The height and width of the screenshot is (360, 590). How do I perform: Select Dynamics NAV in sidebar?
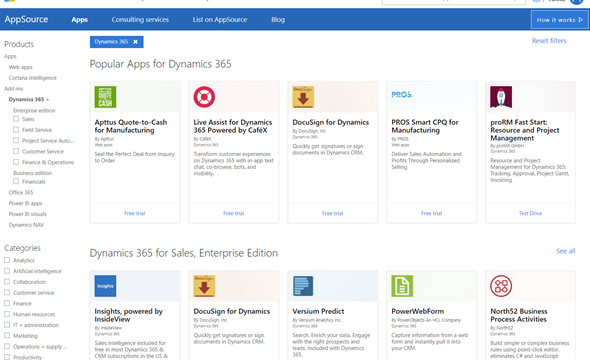click(26, 225)
